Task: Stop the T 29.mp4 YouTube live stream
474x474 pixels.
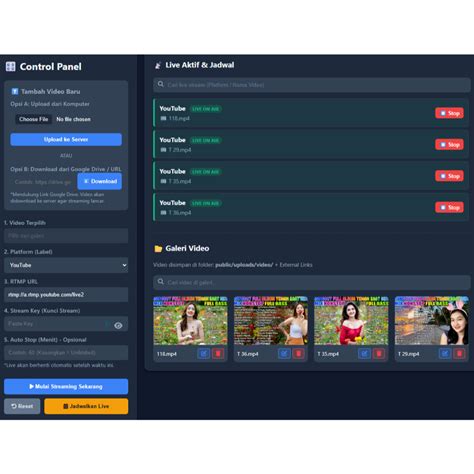Action: tap(449, 145)
